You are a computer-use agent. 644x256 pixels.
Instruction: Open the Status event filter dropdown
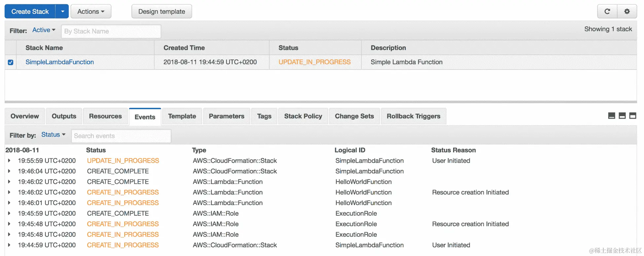53,135
